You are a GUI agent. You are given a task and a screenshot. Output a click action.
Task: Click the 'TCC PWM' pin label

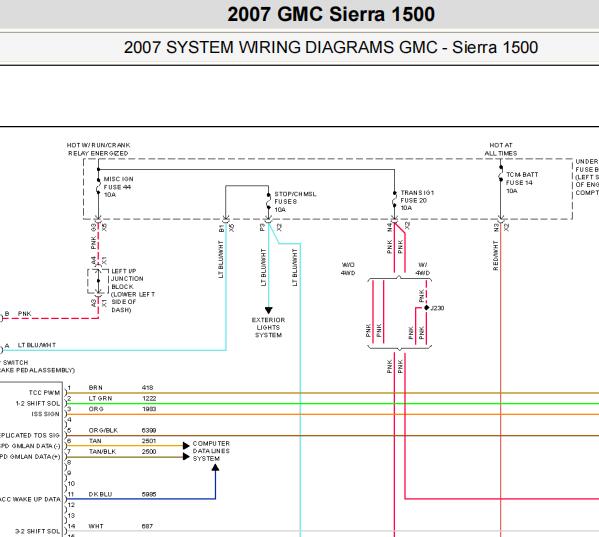(44, 393)
